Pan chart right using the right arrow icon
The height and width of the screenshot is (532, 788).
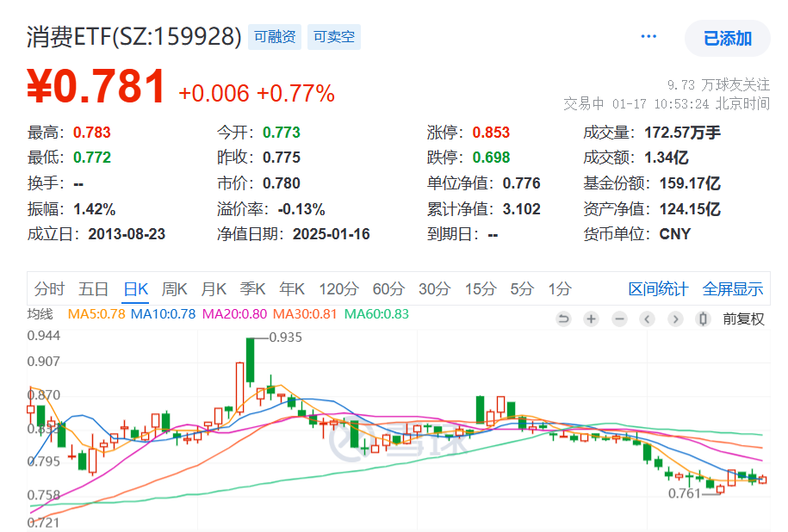coord(675,318)
